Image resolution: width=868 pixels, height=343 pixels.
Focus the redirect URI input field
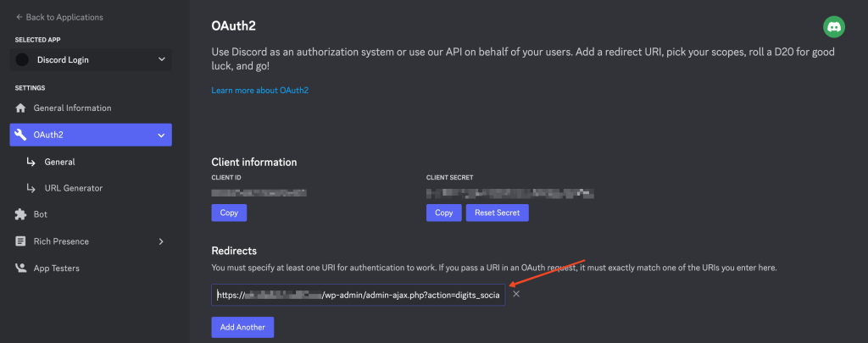tap(358, 295)
